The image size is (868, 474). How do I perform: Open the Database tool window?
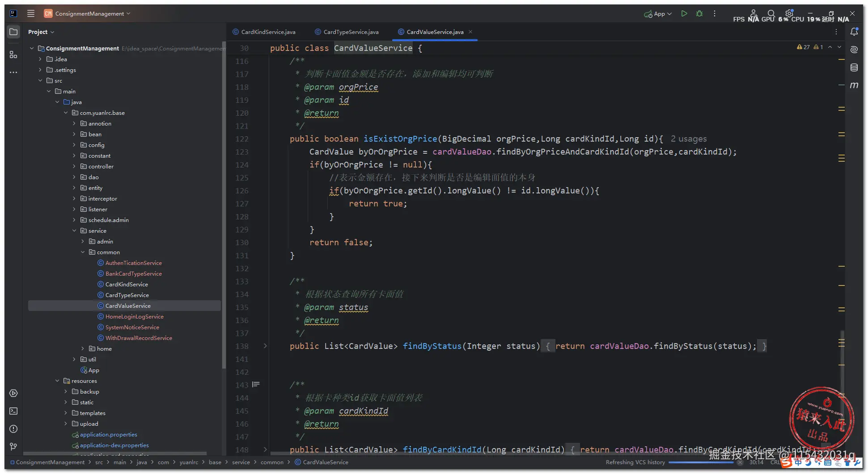pyautogui.click(x=854, y=67)
